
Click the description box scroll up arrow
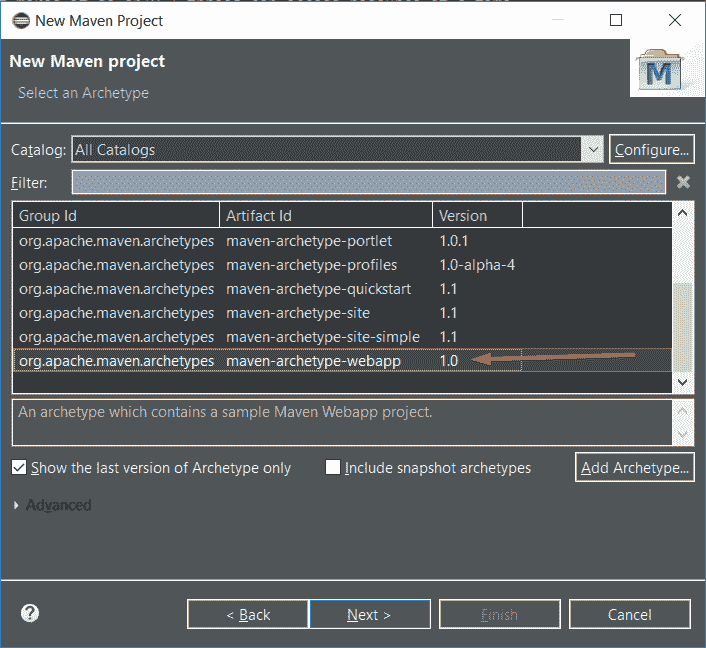tap(683, 411)
